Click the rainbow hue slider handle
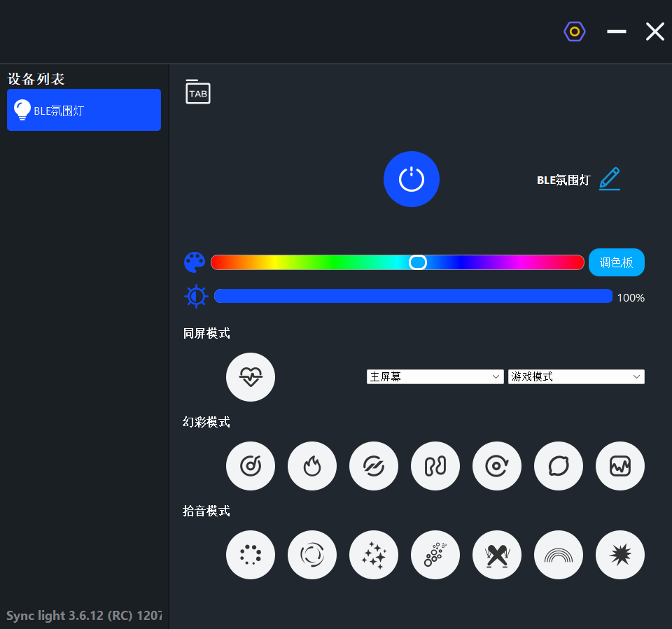 [x=418, y=262]
